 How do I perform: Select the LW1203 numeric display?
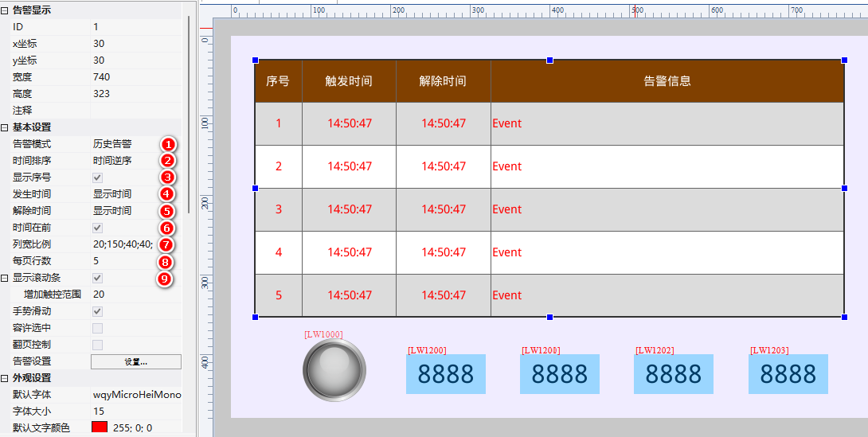(788, 374)
